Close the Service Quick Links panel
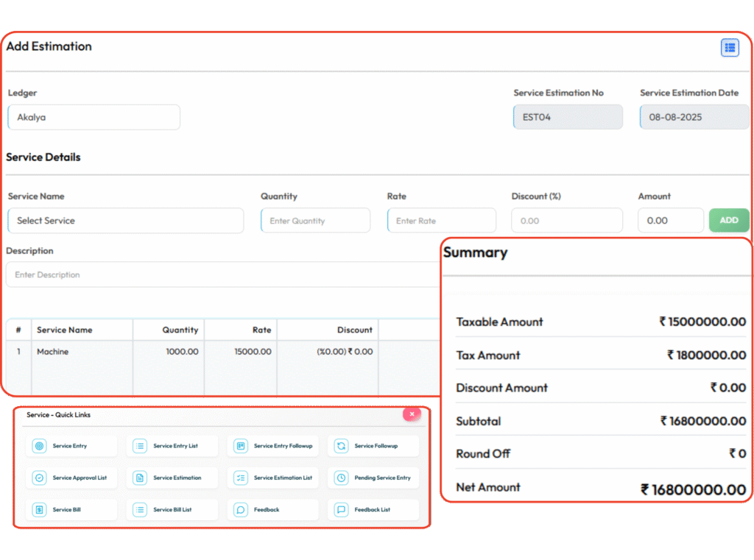Image resolution: width=754 pixels, height=560 pixels. [x=412, y=414]
